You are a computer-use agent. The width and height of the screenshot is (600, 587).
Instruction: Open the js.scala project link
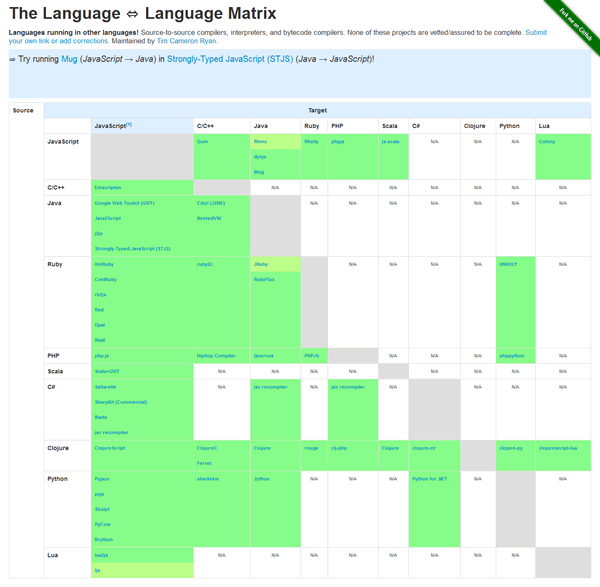pos(390,142)
